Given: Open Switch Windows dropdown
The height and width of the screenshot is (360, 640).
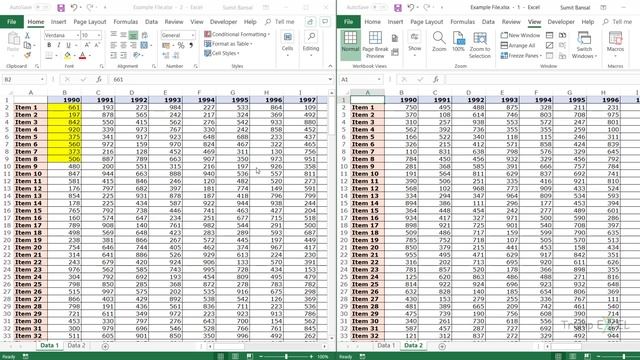Looking at the screenshot, I should click(584, 45).
